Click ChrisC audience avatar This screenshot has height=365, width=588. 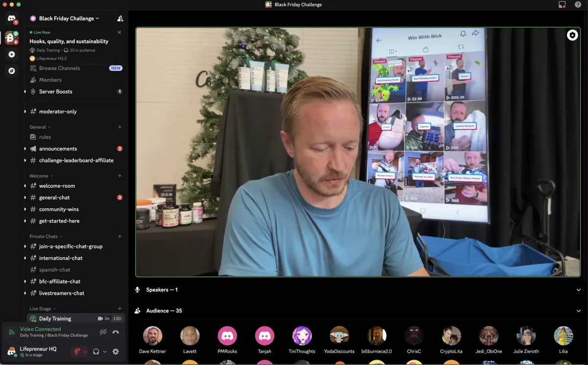tap(414, 336)
